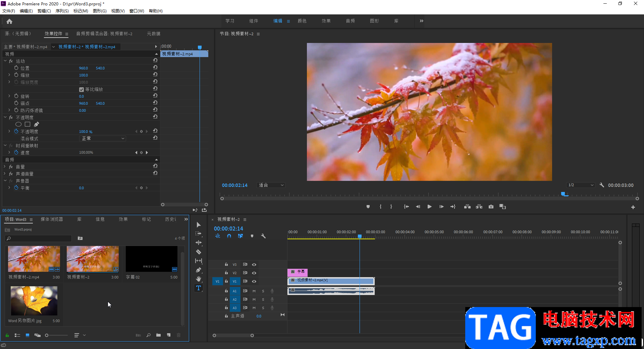Select the Razor tool in the toolbar
Screen dimensions: 644x349
[199, 252]
